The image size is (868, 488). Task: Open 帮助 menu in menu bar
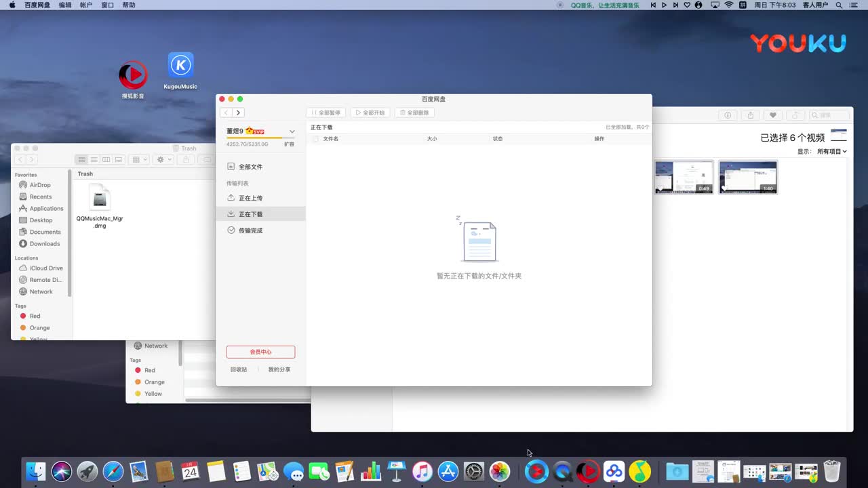coord(129,5)
